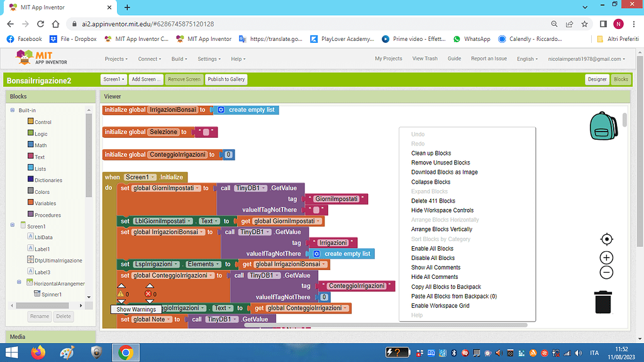Choose Clean up Blocks from context menu
644x362 pixels.
click(x=431, y=153)
